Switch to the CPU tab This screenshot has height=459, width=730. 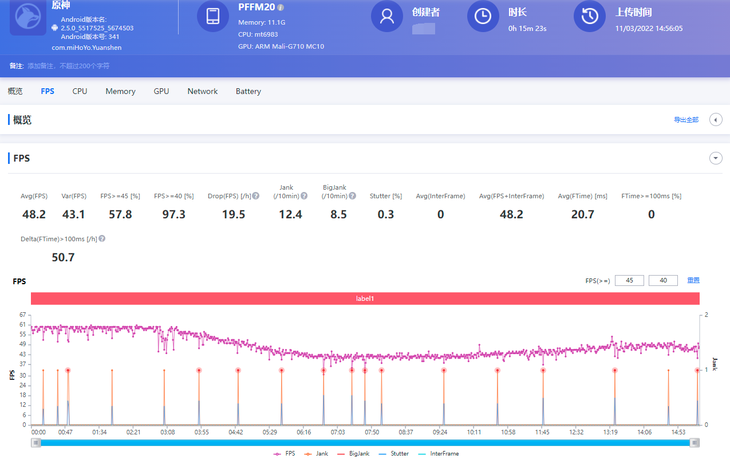80,91
